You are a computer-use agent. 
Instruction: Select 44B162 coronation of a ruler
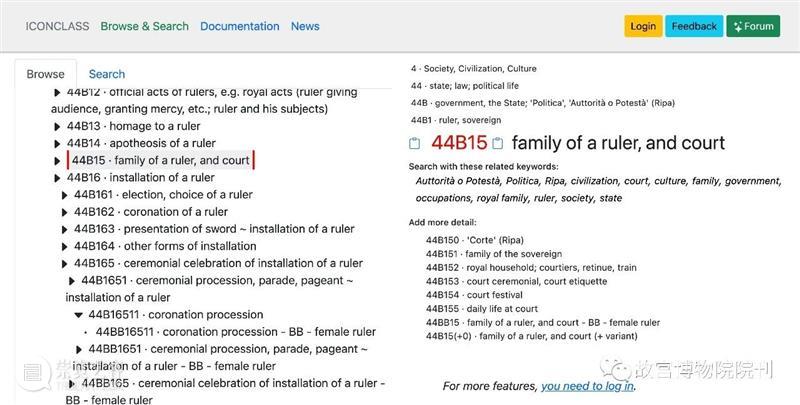point(151,212)
